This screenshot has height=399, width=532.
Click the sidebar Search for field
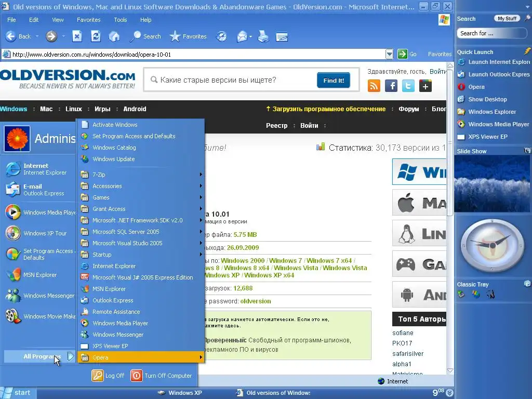(492, 33)
